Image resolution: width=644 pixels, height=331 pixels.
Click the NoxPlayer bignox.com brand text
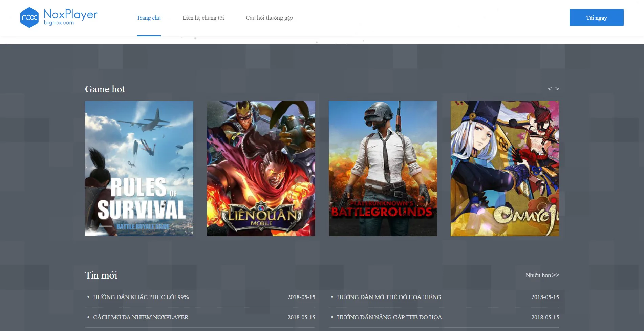point(70,17)
